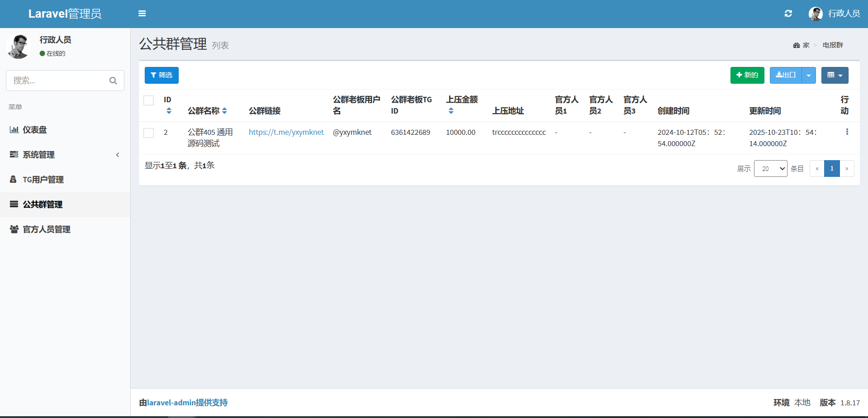Open the export options dropdown arrow
This screenshot has height=418, width=868.
pos(808,76)
